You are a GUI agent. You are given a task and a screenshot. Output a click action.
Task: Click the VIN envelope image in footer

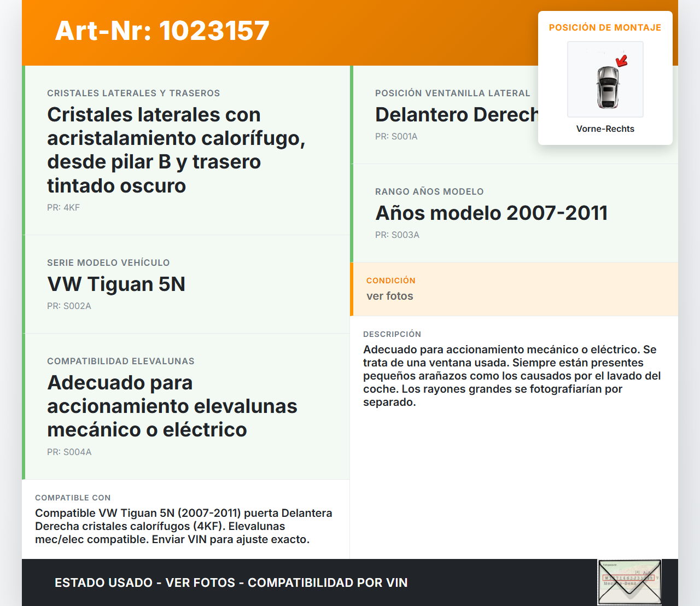(629, 582)
